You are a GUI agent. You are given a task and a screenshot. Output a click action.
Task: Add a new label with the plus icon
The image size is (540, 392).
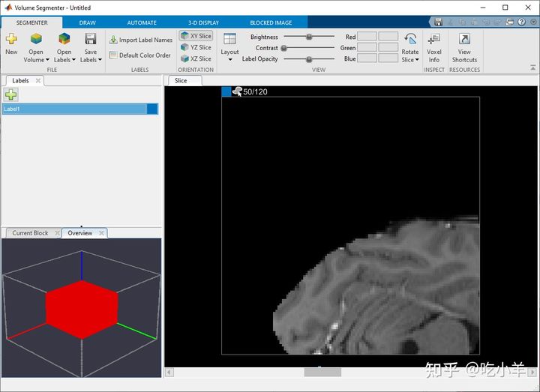[10, 94]
